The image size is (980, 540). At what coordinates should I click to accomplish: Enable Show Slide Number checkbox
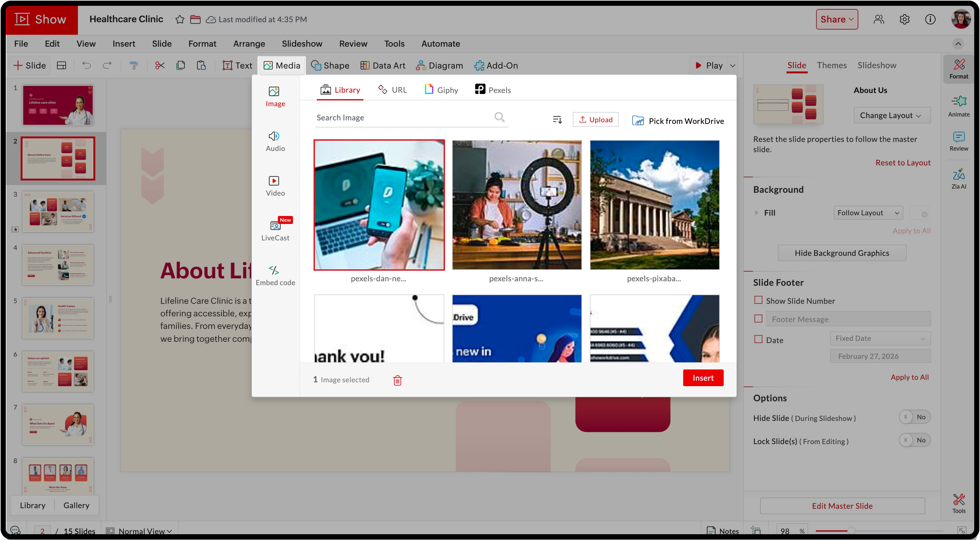tap(758, 300)
